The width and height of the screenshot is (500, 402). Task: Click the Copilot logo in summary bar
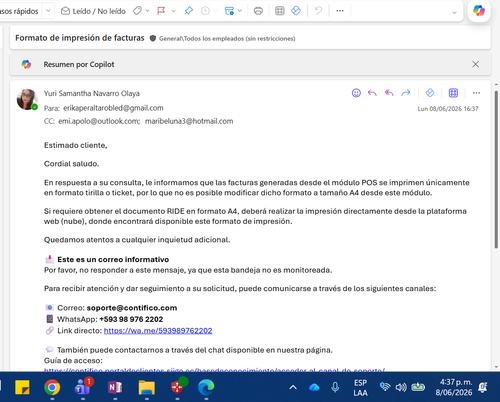coord(26,64)
